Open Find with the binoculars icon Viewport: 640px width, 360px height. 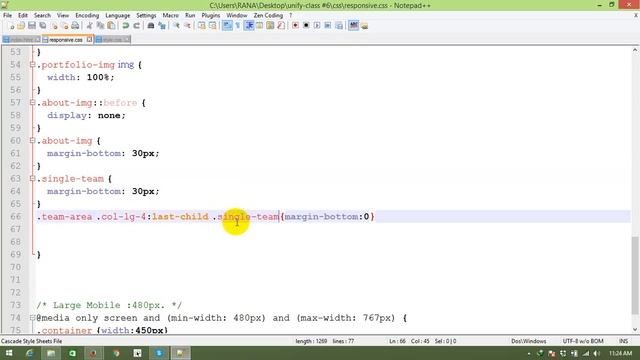pos(151,26)
